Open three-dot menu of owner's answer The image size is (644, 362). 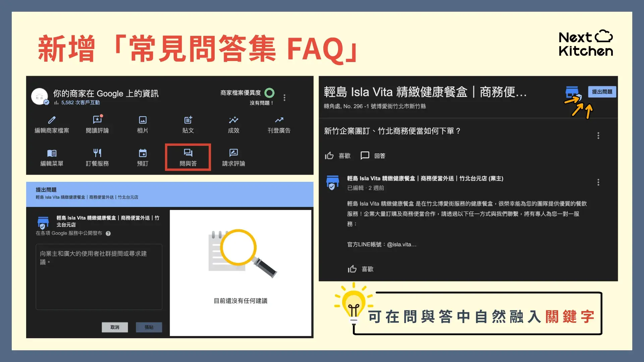click(x=598, y=182)
